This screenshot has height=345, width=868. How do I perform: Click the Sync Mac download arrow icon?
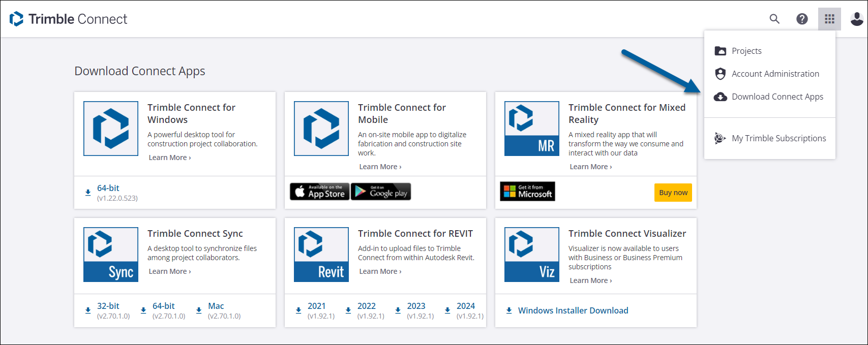(x=199, y=310)
